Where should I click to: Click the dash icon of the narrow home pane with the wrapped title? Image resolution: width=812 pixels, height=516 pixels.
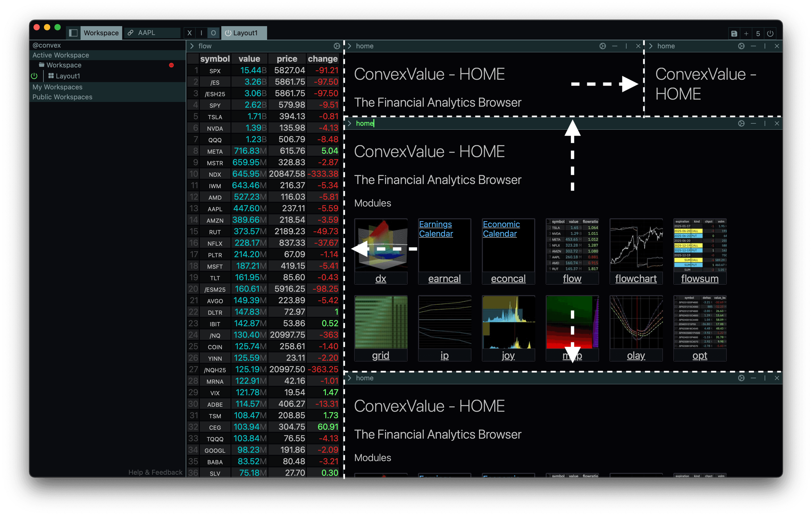(x=753, y=46)
